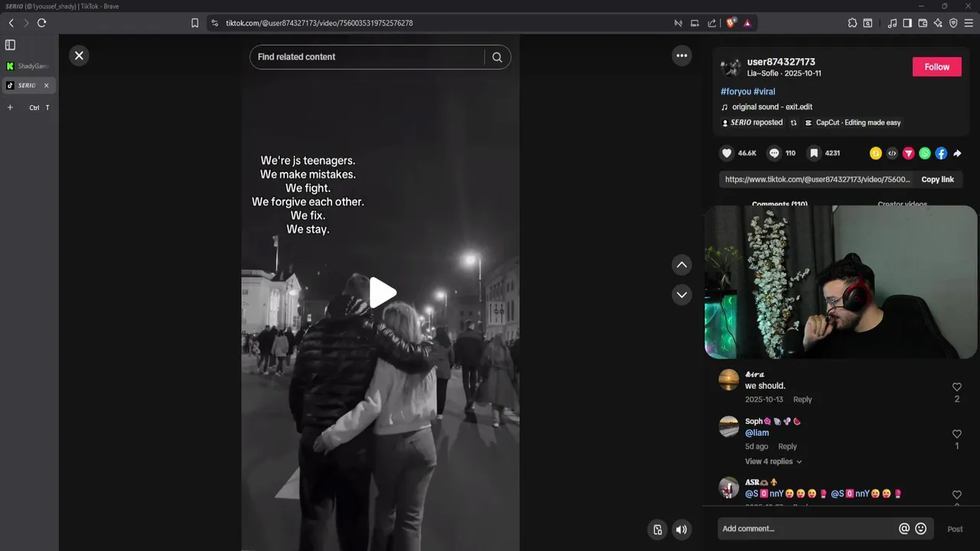Click SERIO reposted label
980x551 pixels.
[752, 122]
